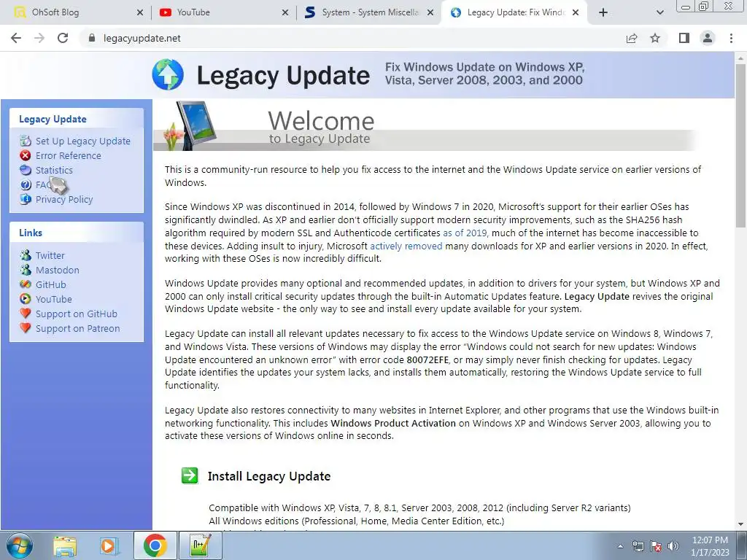The width and height of the screenshot is (747, 560).
Task: Go back with the browser back arrow
Action: click(x=16, y=38)
